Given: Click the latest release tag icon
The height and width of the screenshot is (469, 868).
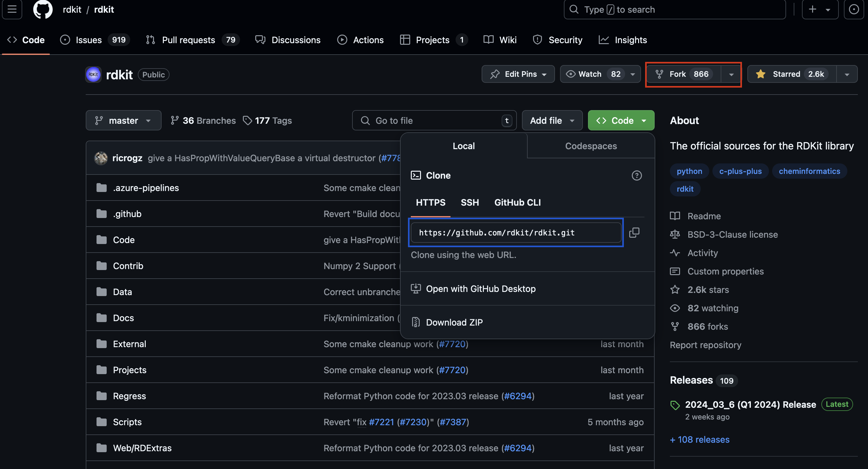Looking at the screenshot, I should [675, 405].
